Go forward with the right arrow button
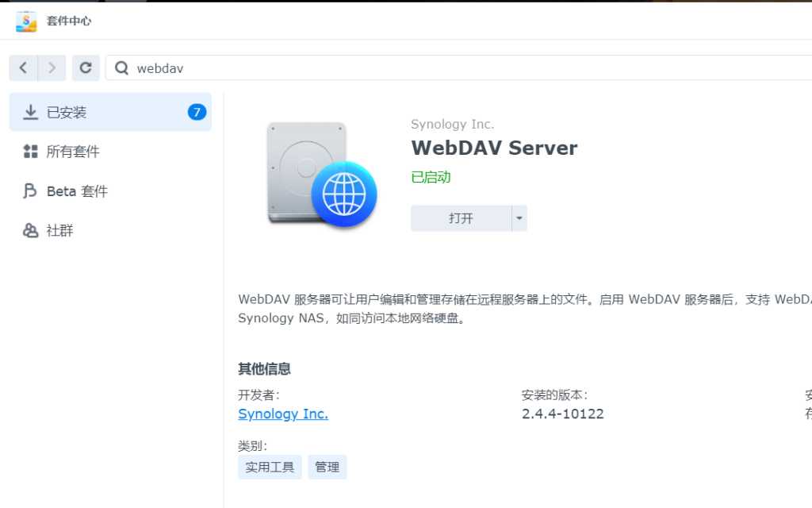This screenshot has height=508, width=812. click(52, 68)
